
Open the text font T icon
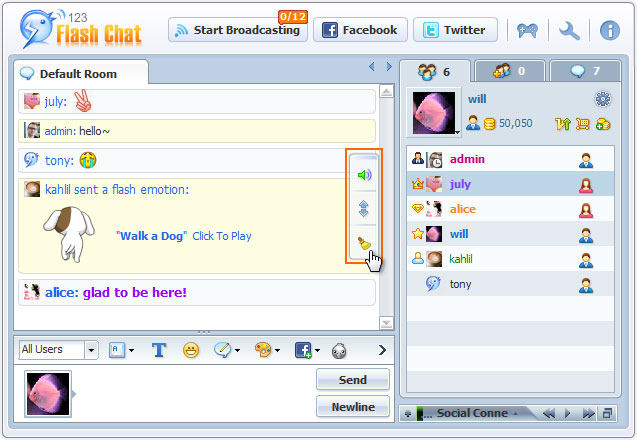tap(159, 350)
